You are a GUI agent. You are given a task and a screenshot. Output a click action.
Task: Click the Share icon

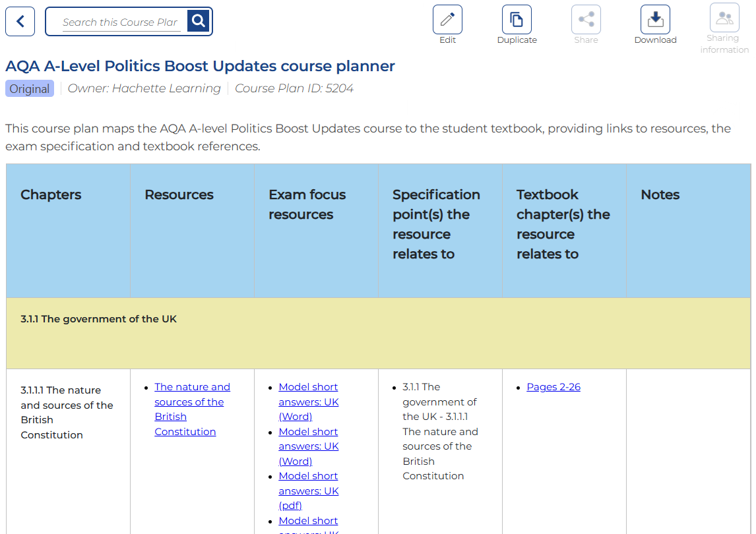click(x=586, y=20)
